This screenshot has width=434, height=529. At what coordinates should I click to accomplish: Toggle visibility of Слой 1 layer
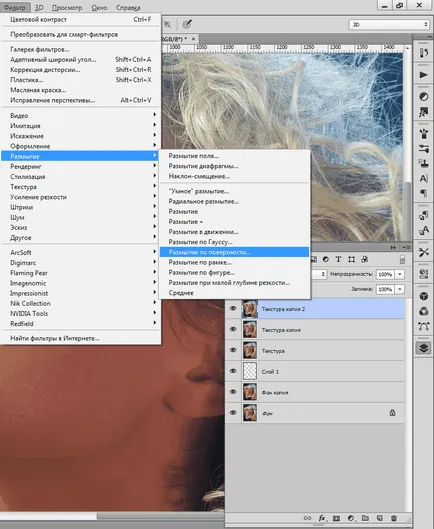click(233, 371)
